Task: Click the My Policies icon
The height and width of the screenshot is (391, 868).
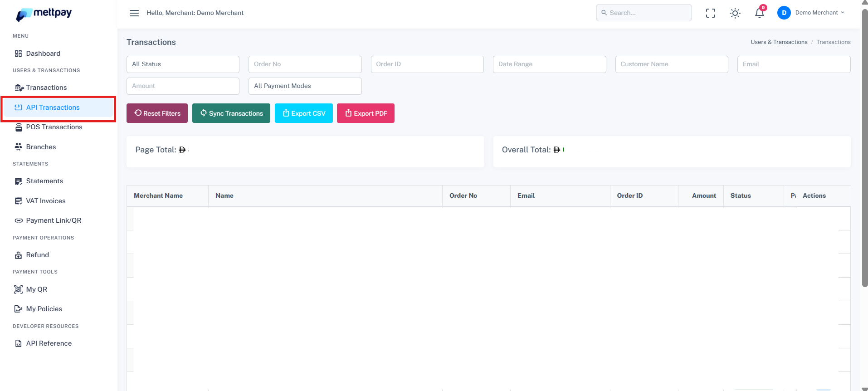Action: [19, 309]
